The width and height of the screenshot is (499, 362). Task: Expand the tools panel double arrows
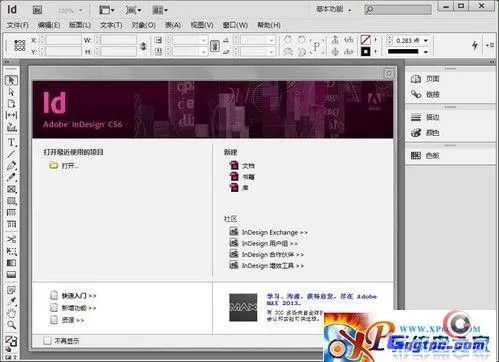coord(7,62)
